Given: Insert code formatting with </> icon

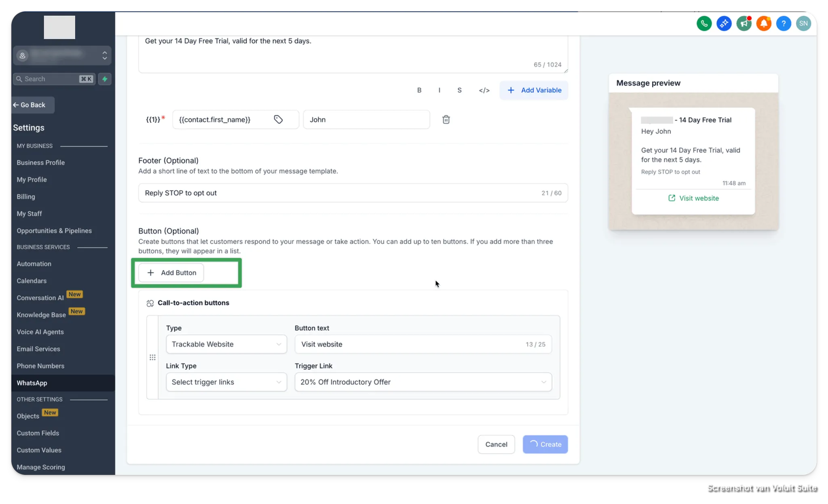Looking at the screenshot, I should (484, 90).
